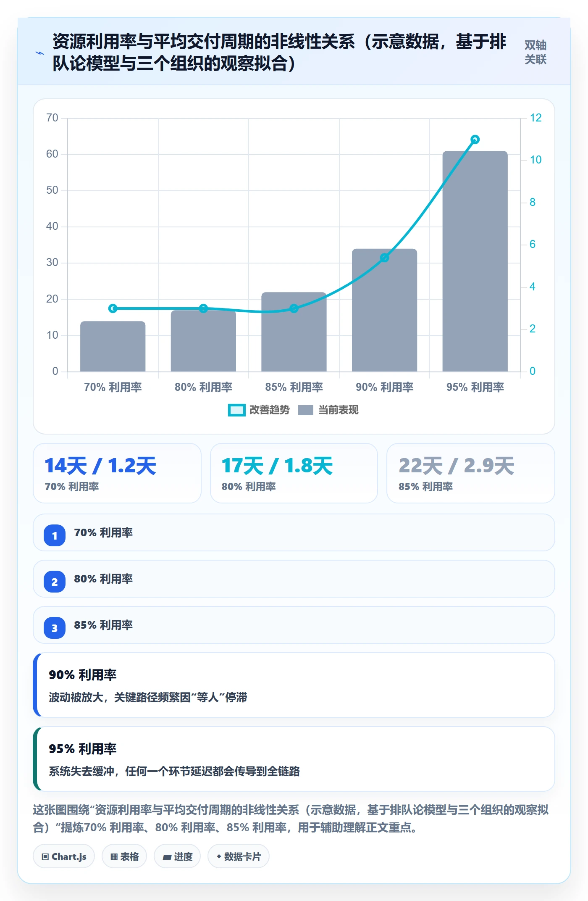Screen dimensions: 588x901
Task: Click the 70% 利用率 label beside badge 1
Action: coord(103,533)
